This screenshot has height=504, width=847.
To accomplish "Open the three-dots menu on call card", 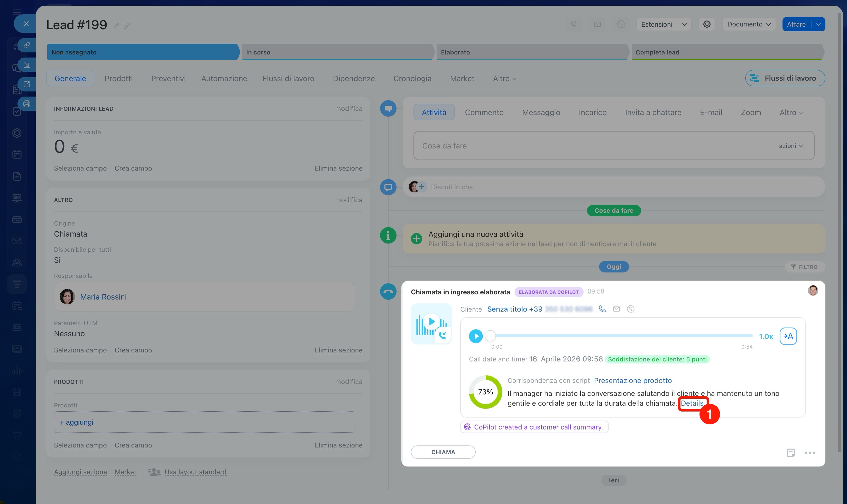I will [810, 453].
